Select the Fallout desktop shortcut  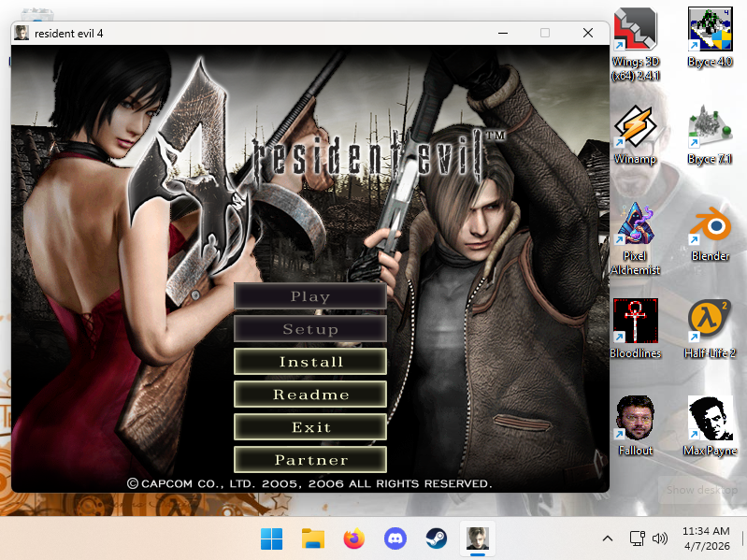[x=636, y=425]
